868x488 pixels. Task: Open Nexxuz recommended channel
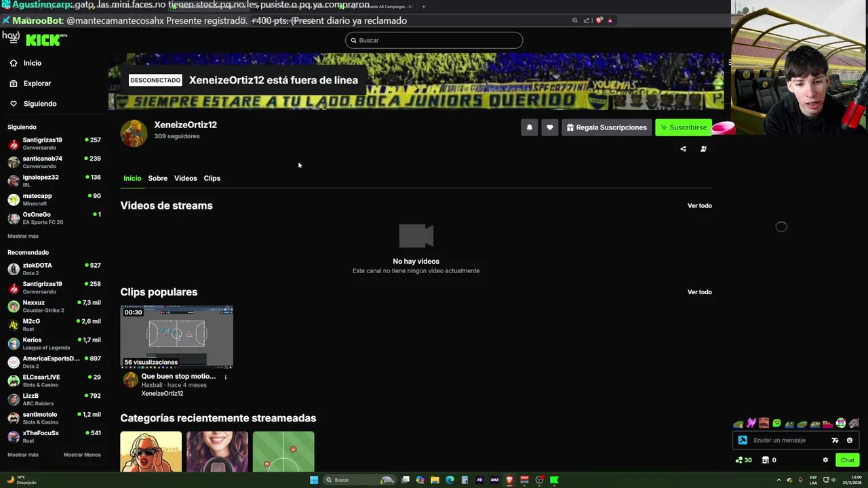tap(54, 306)
